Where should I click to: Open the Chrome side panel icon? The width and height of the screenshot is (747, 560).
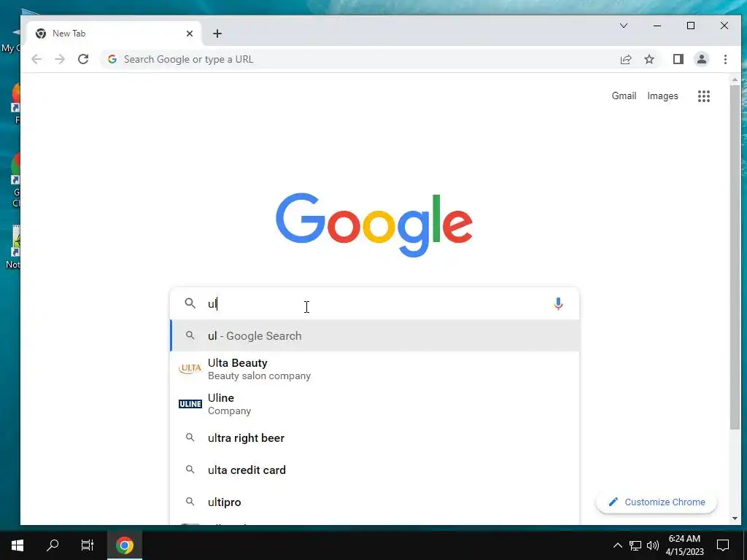(x=678, y=59)
